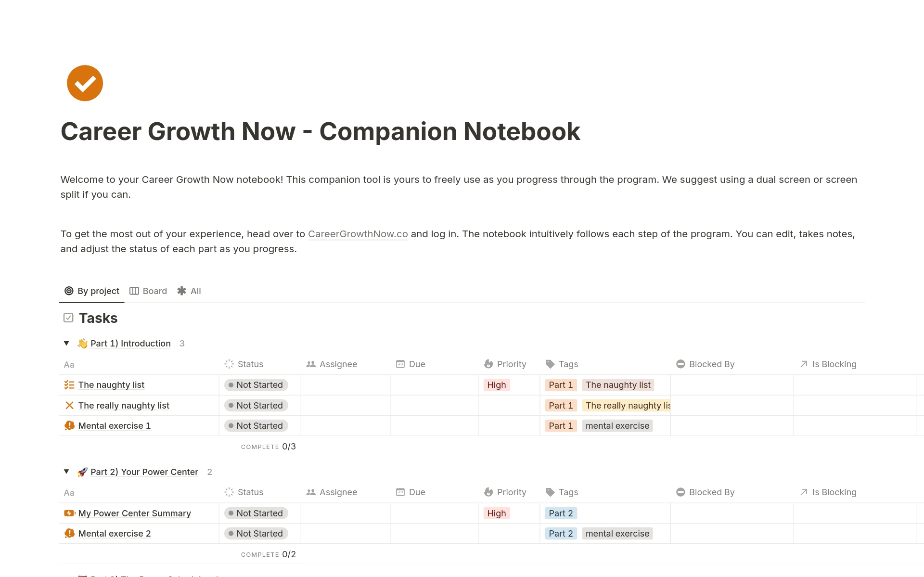Click the checkbox icon next to Tasks heading
Screen dimensions: 924x577
68,318
